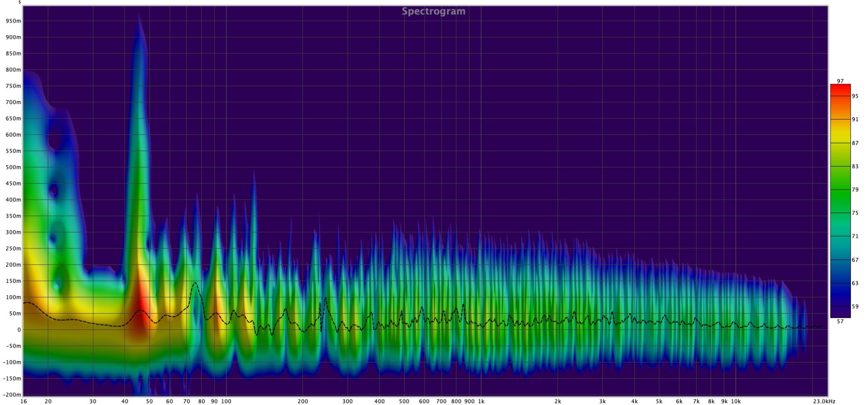Click the 23.0kHz frequency axis end label
Image resolution: width=868 pixels, height=405 pixels.
coord(825,401)
